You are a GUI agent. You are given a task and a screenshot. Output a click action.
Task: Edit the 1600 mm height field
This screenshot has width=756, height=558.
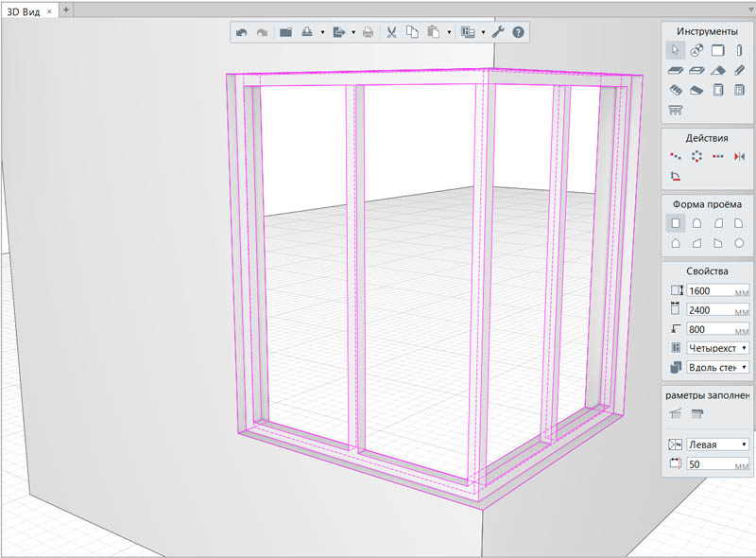click(x=717, y=290)
